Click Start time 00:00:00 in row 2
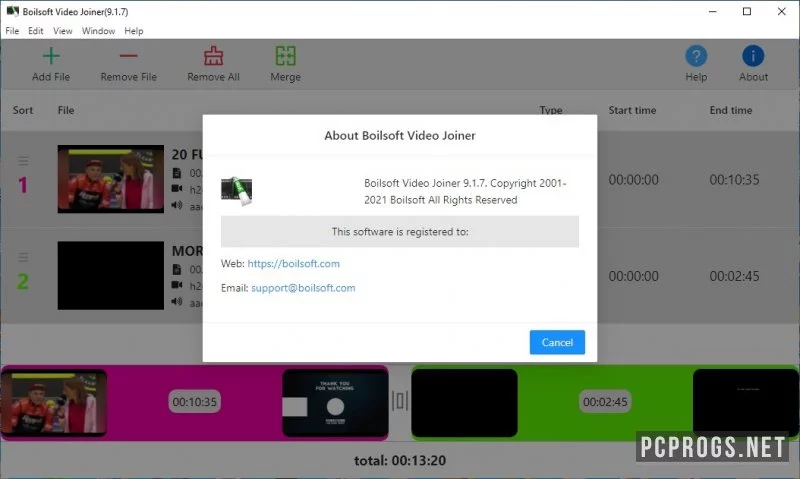This screenshot has height=479, width=800. (633, 276)
